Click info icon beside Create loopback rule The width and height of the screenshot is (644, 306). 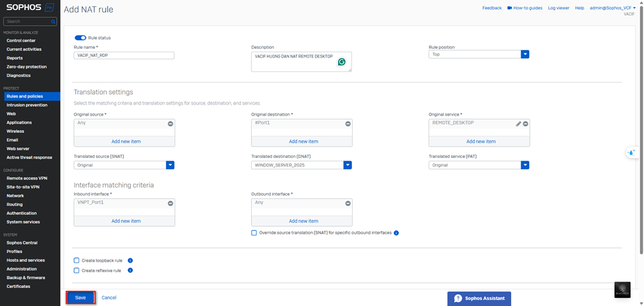(x=130, y=260)
